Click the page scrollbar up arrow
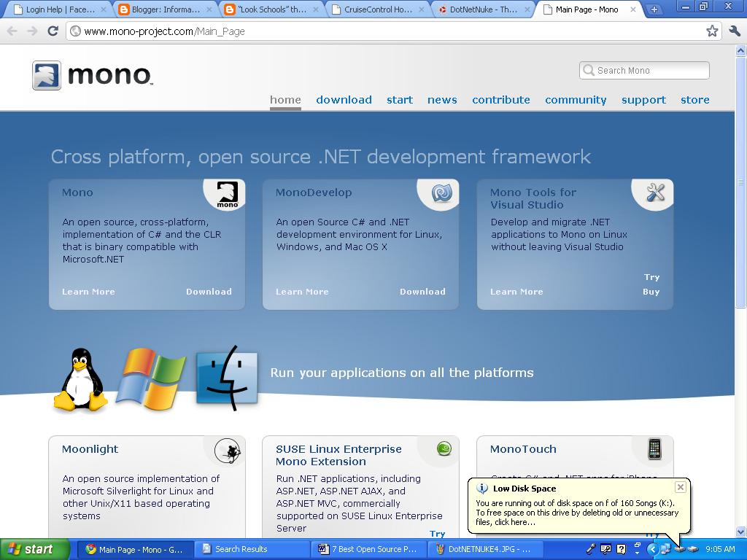The width and height of the screenshot is (747, 560). click(x=741, y=50)
